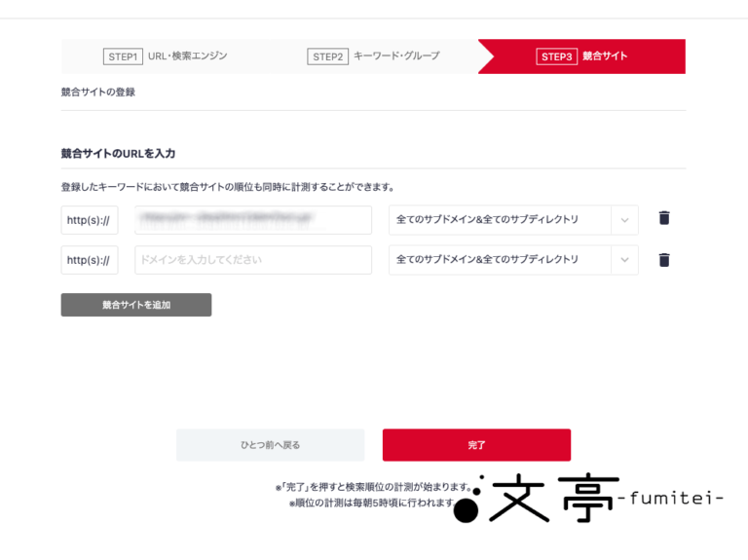Click the 文亭 fumitei logo watermark
The image size is (748, 560).
[587, 498]
